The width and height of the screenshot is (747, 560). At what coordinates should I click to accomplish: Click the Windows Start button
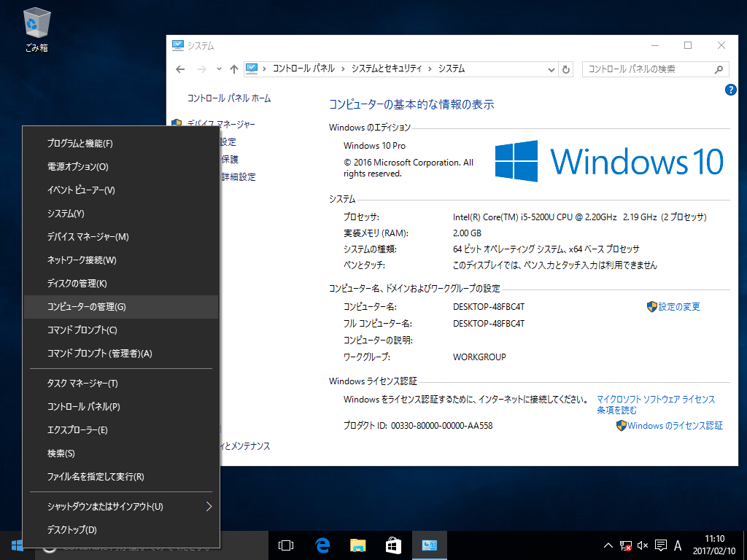18,545
